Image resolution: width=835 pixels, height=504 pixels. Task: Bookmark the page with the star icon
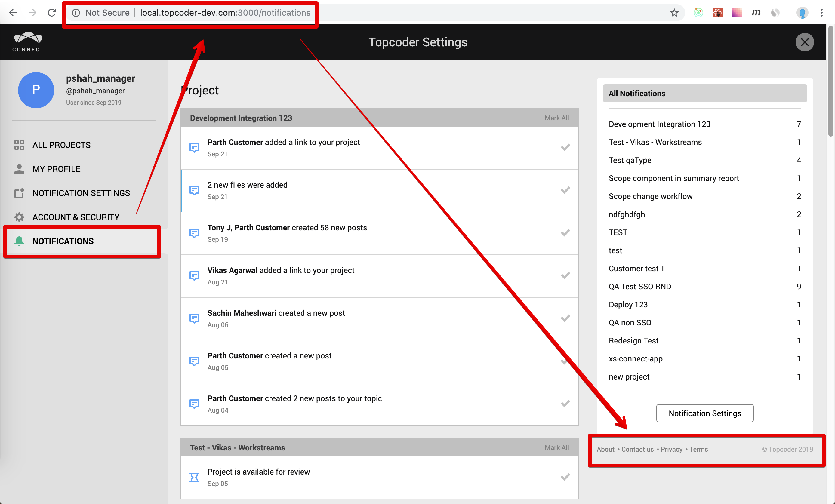pos(674,13)
